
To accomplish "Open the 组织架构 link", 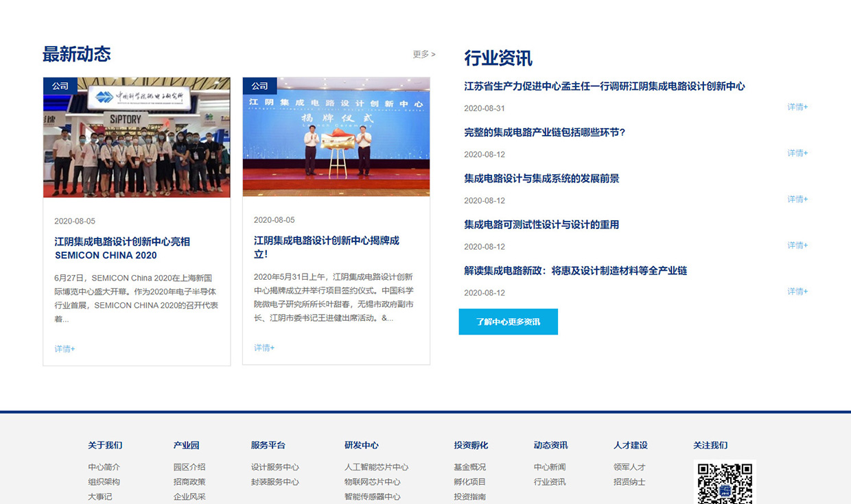I will tap(103, 482).
